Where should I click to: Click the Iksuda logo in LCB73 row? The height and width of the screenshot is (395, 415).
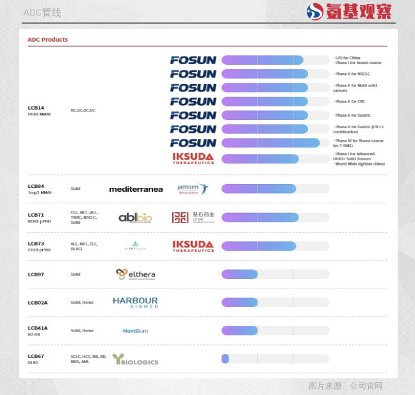pyautogui.click(x=193, y=246)
